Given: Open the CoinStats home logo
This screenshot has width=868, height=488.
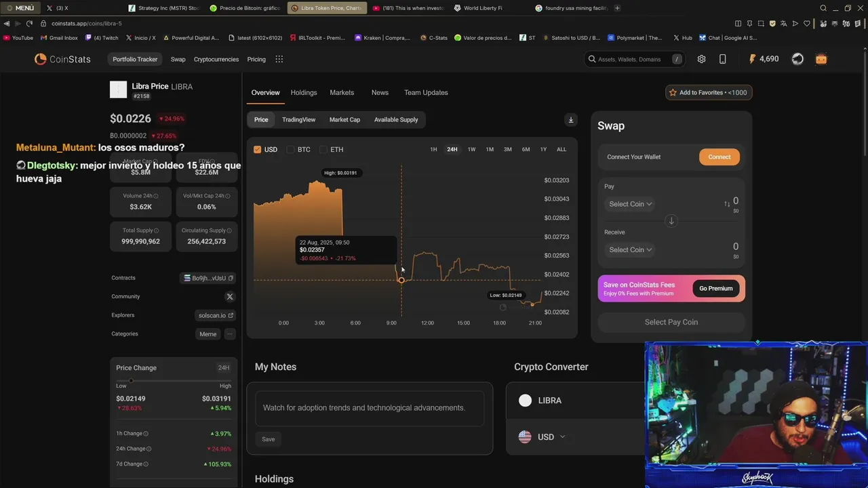Looking at the screenshot, I should pos(62,59).
